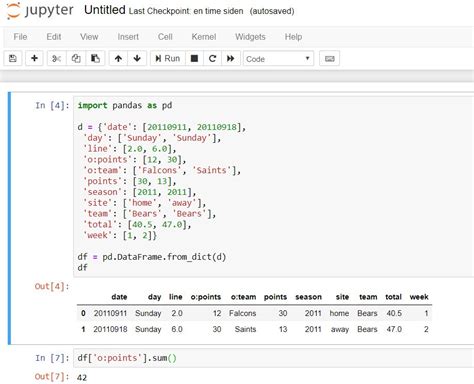Open the Kernel menu
The width and height of the screenshot is (474, 384).
point(204,37)
